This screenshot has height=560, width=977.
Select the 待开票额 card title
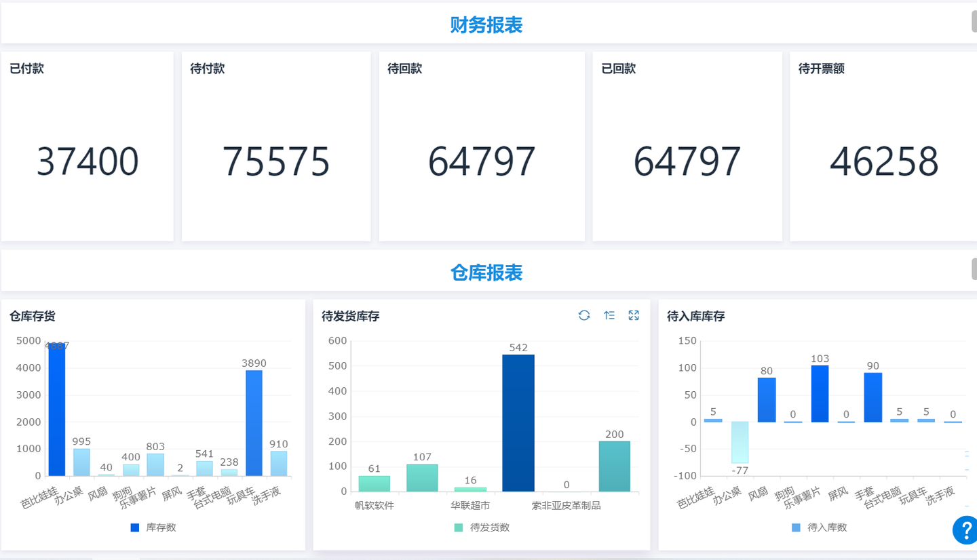[822, 68]
